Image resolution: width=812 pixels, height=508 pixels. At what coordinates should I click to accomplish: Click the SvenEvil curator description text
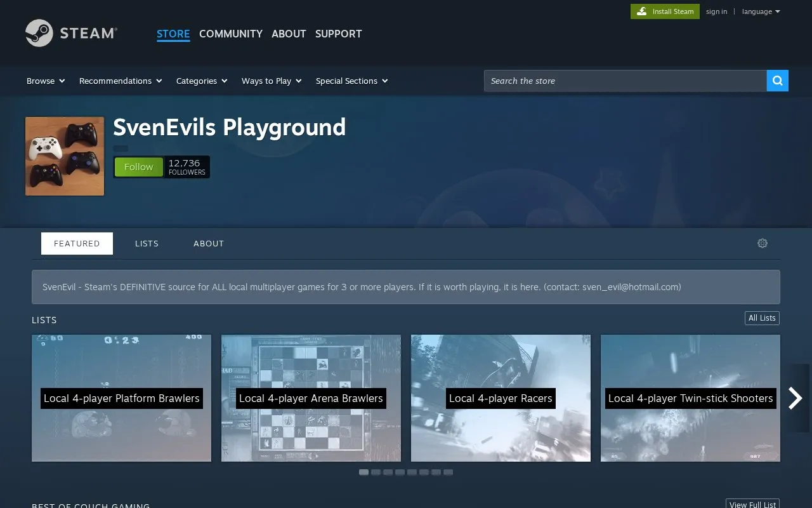click(362, 287)
